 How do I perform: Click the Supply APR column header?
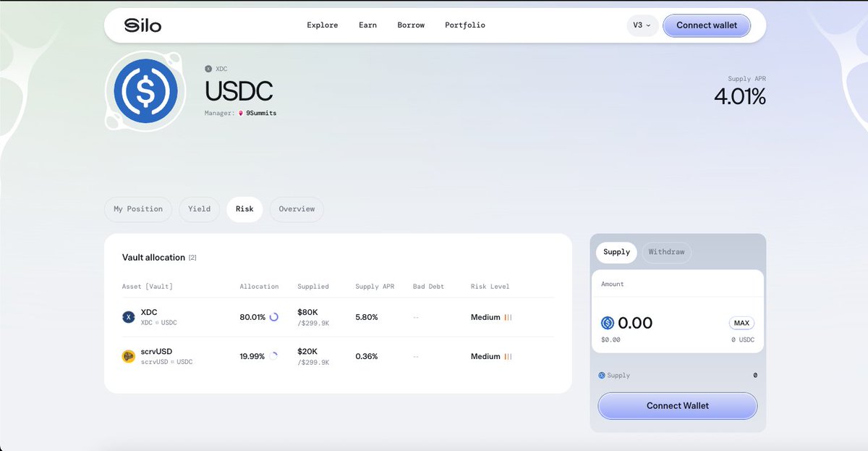click(x=375, y=287)
